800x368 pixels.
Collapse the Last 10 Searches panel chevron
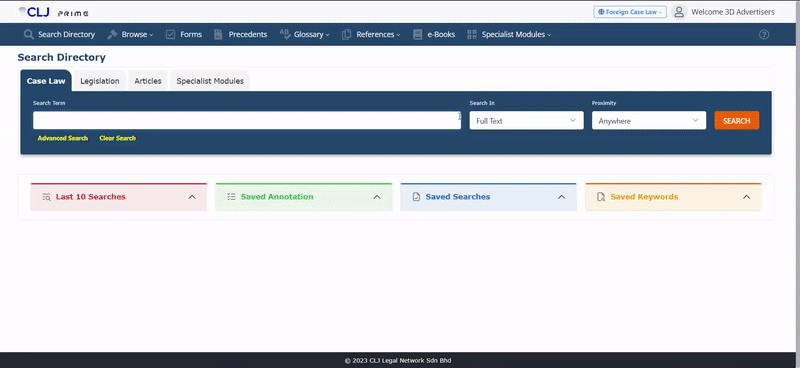coord(192,197)
